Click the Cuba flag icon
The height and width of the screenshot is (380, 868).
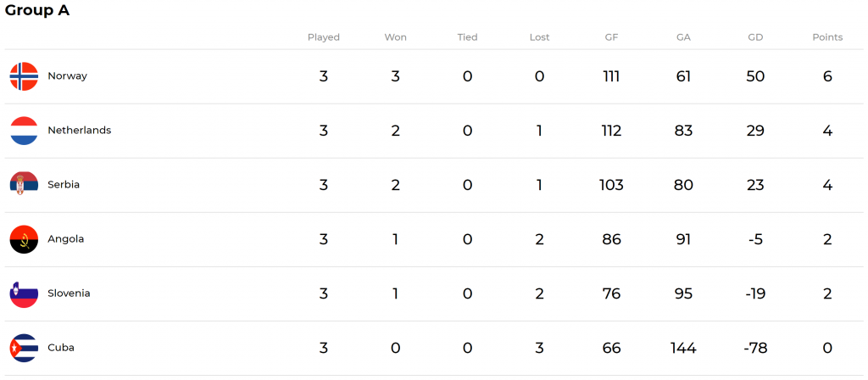(x=24, y=348)
